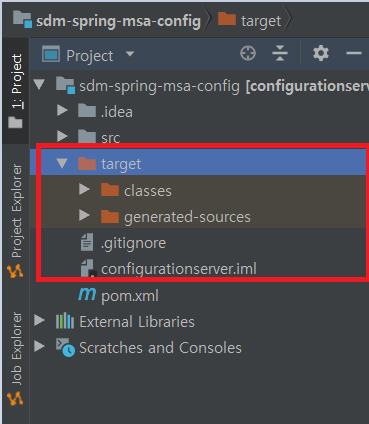Click the gray src folder icon
Image resolution: width=369 pixels, height=424 pixels.
(87, 136)
